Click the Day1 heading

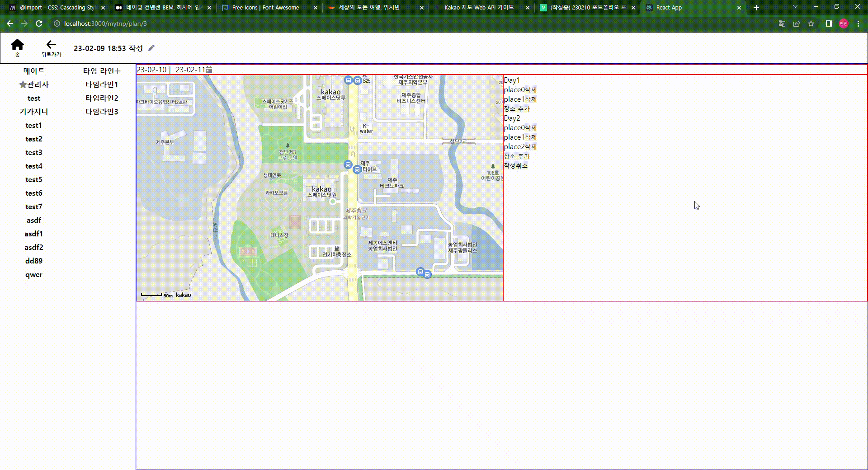pyautogui.click(x=512, y=80)
